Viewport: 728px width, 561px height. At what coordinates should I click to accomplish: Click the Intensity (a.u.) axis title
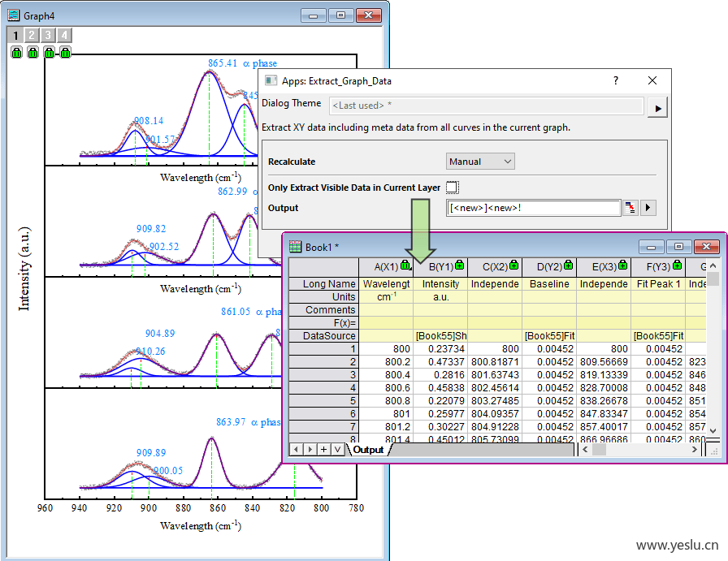pos(24,269)
